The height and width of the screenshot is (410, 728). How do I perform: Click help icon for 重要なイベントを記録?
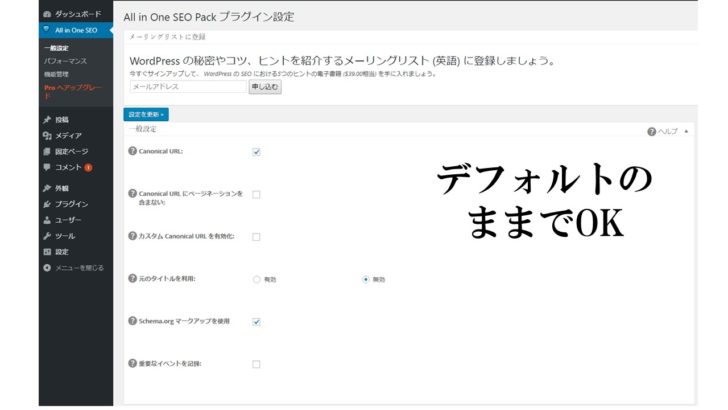[x=132, y=363]
